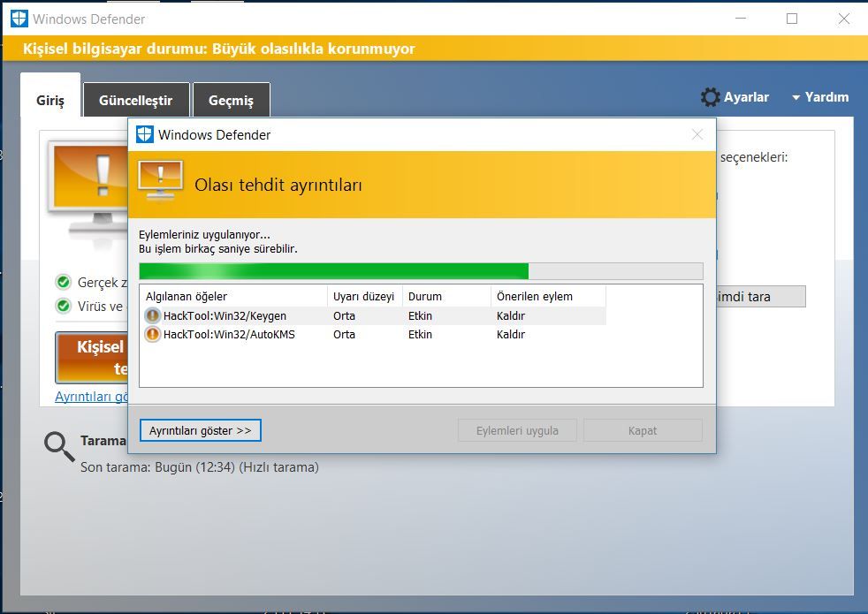This screenshot has width=868, height=614.
Task: Click the shield icon in the dialog title bar
Action: [144, 134]
